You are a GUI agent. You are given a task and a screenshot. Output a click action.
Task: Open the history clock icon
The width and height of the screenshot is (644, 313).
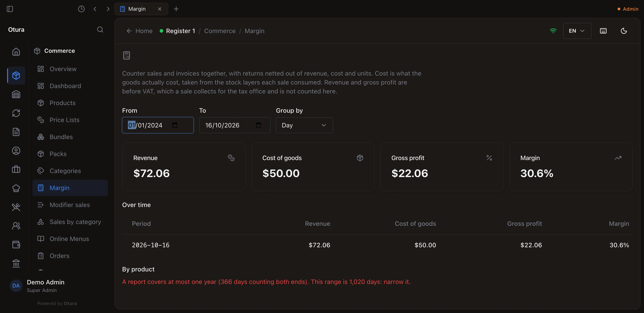(81, 9)
